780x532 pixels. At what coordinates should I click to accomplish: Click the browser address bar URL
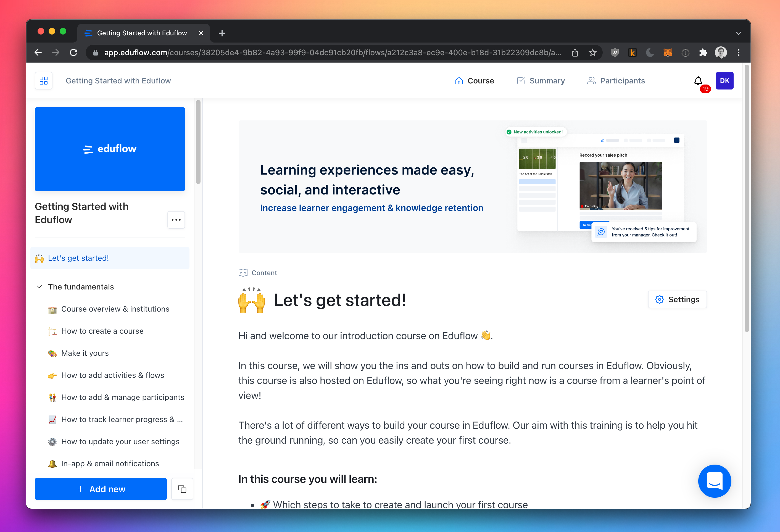[332, 53]
